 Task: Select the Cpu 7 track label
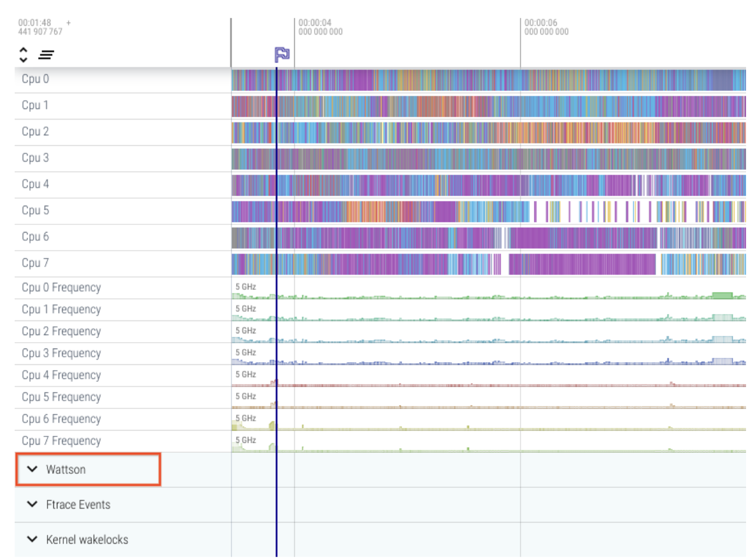[x=35, y=263]
